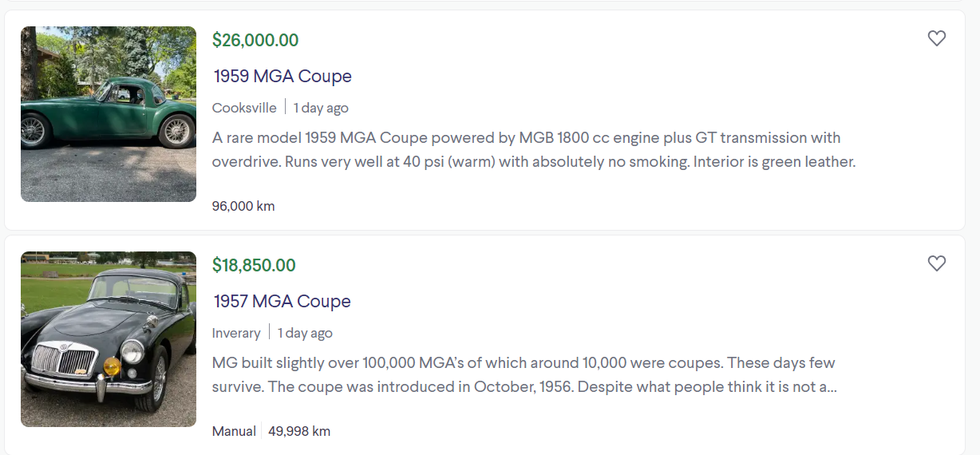980x455 pixels.
Task: Click '1 day ago' on the Inverary listing
Action: pyautogui.click(x=305, y=333)
